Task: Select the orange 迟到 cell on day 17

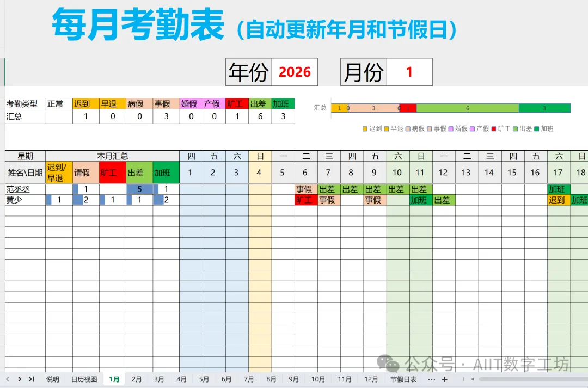Action: point(559,200)
